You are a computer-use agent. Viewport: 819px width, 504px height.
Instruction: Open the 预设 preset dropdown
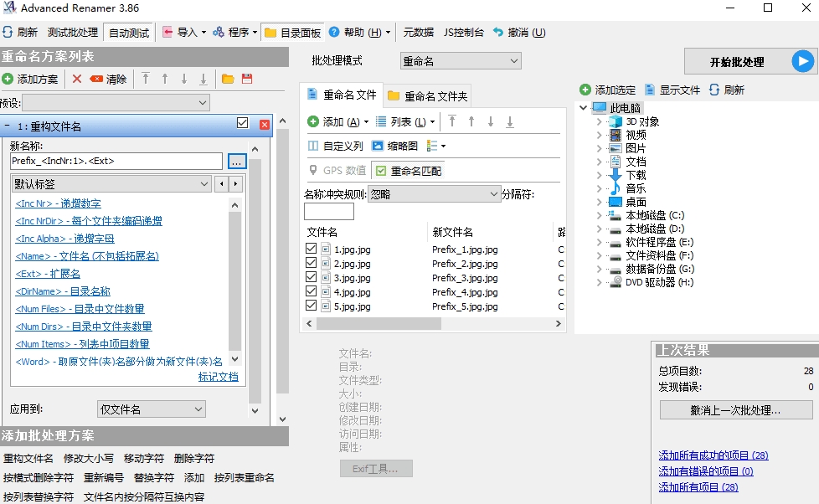point(116,103)
